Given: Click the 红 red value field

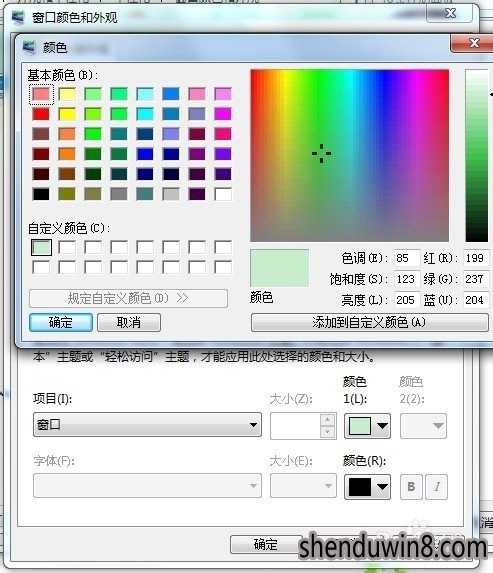Looking at the screenshot, I should pos(475,258).
